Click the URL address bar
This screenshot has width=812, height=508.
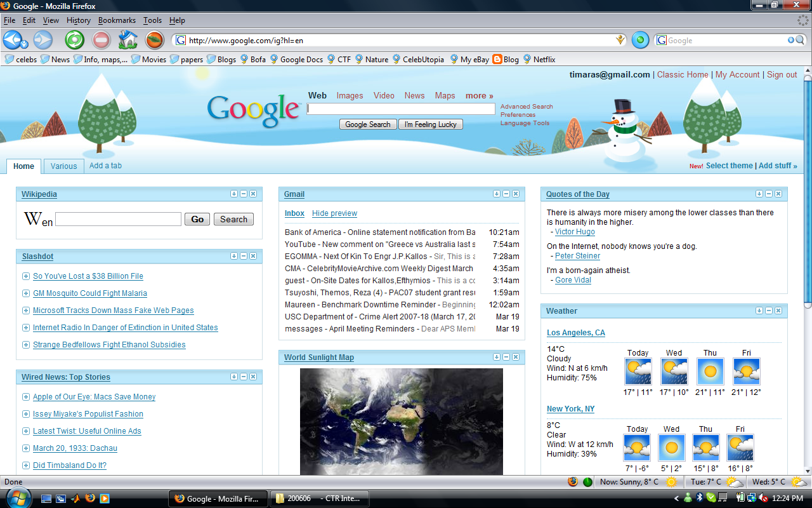point(401,40)
